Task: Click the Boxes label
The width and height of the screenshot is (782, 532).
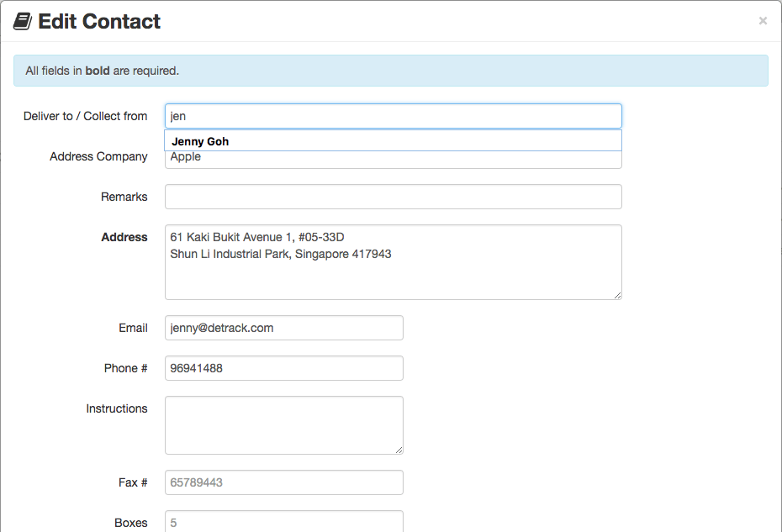Action: click(x=131, y=523)
